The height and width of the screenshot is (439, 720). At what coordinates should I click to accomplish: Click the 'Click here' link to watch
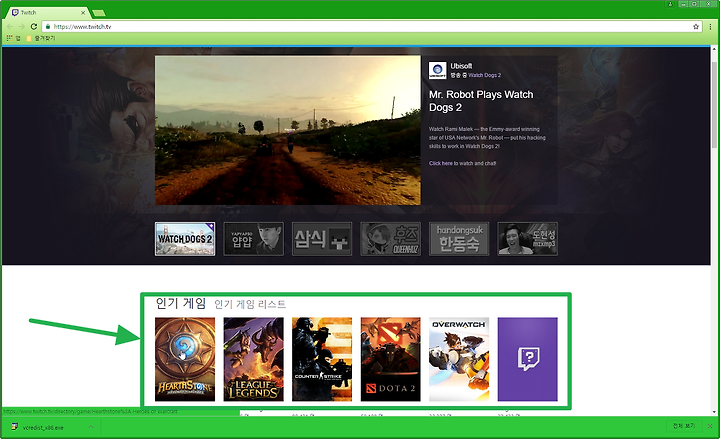tap(441, 163)
